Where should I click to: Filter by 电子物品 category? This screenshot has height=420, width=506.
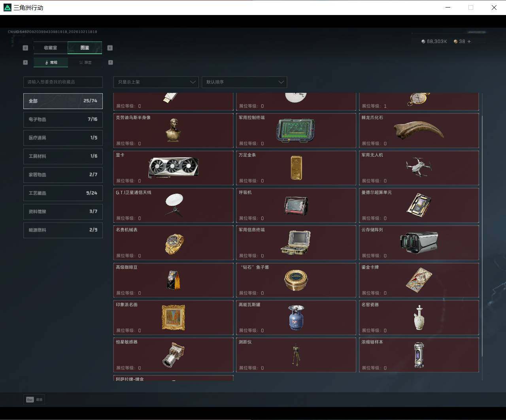click(x=63, y=119)
